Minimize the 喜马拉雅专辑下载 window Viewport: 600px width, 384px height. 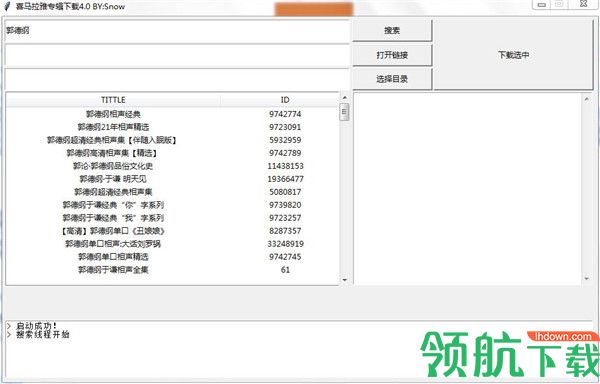542,4
